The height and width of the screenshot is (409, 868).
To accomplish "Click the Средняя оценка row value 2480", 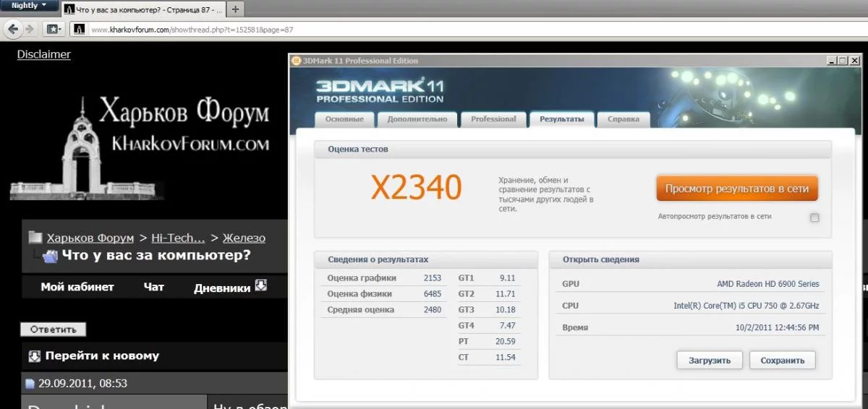I will [x=433, y=310].
